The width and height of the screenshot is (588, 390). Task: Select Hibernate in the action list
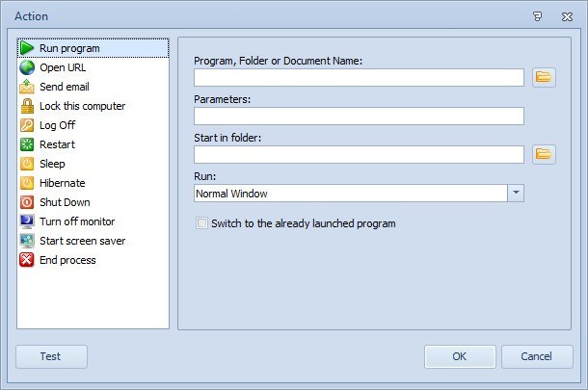(62, 183)
